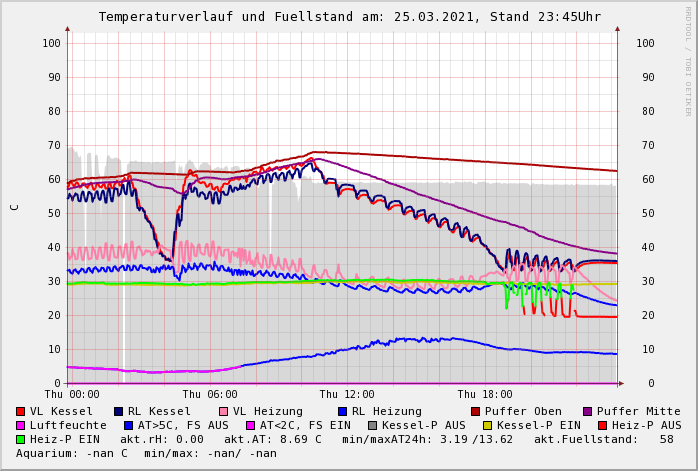The height and width of the screenshot is (471, 698).
Task: Click the Thu 18:00 time axis label
Action: (485, 394)
